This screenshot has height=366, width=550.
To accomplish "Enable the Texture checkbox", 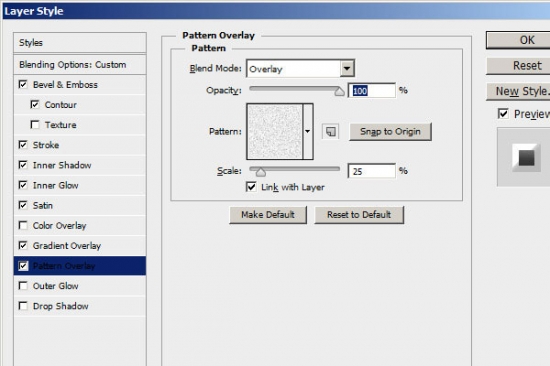I will (x=35, y=125).
